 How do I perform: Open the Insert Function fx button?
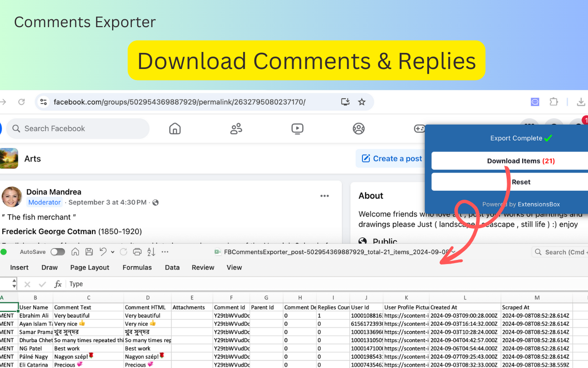(x=58, y=284)
